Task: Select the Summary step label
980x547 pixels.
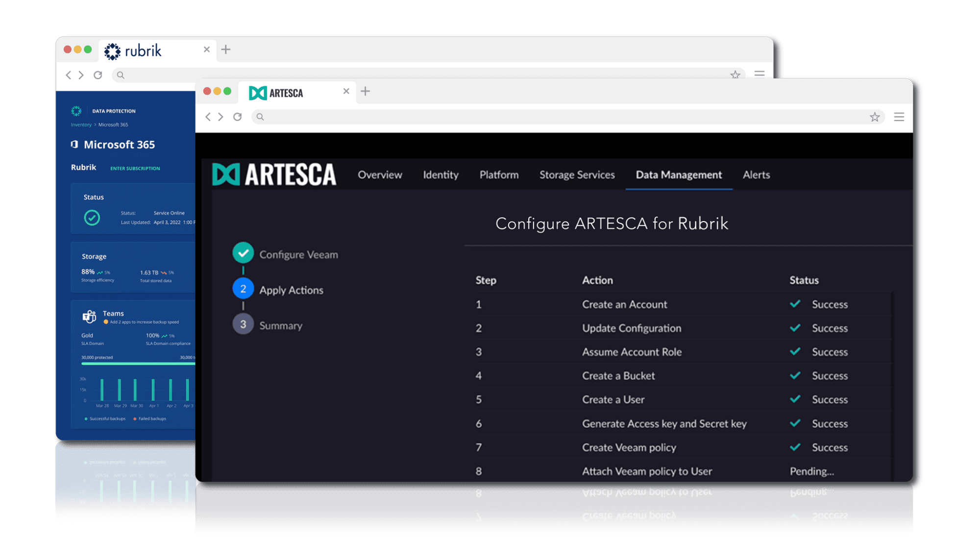Action: [x=281, y=326]
